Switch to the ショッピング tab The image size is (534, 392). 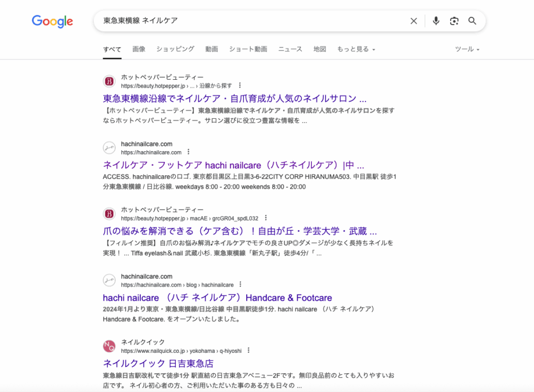tap(175, 49)
